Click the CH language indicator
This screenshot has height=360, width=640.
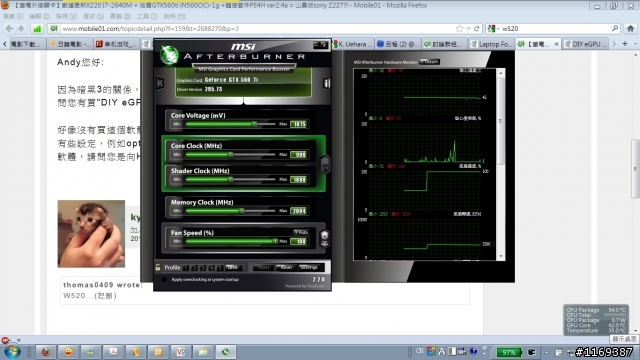(x=420, y=351)
